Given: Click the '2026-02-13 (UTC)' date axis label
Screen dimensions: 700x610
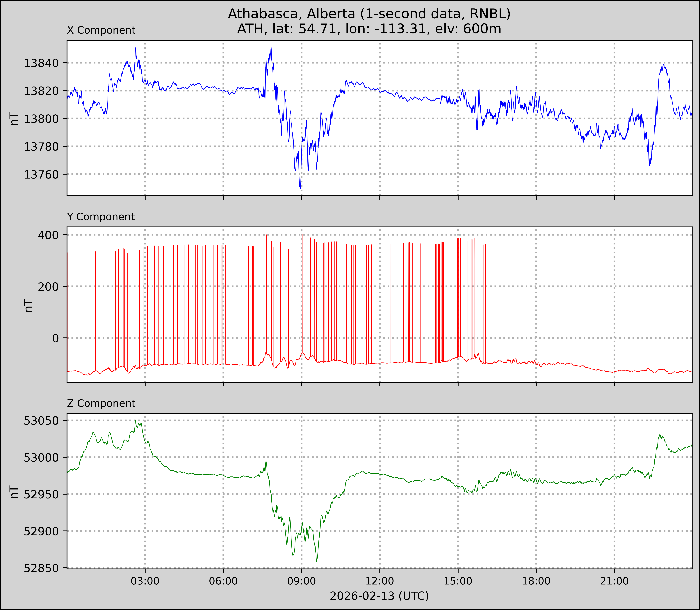Looking at the screenshot, I should point(379,596).
